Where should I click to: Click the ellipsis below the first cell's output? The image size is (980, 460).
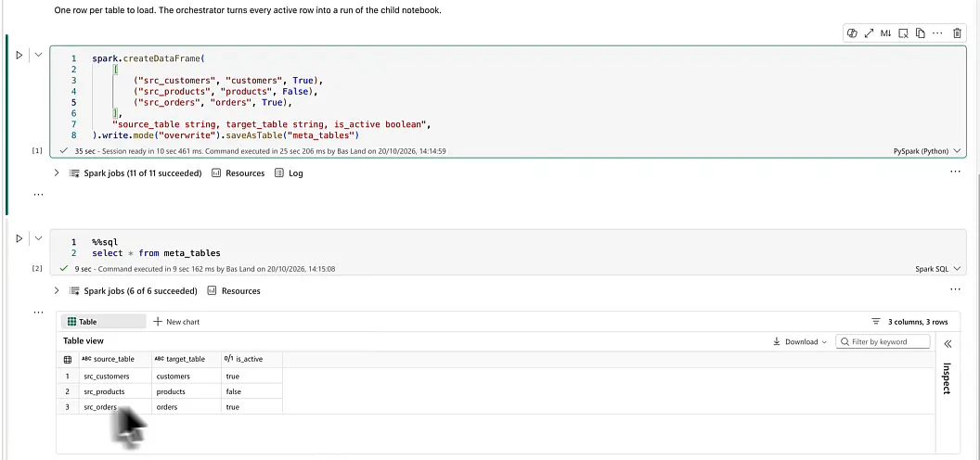[x=38, y=194]
